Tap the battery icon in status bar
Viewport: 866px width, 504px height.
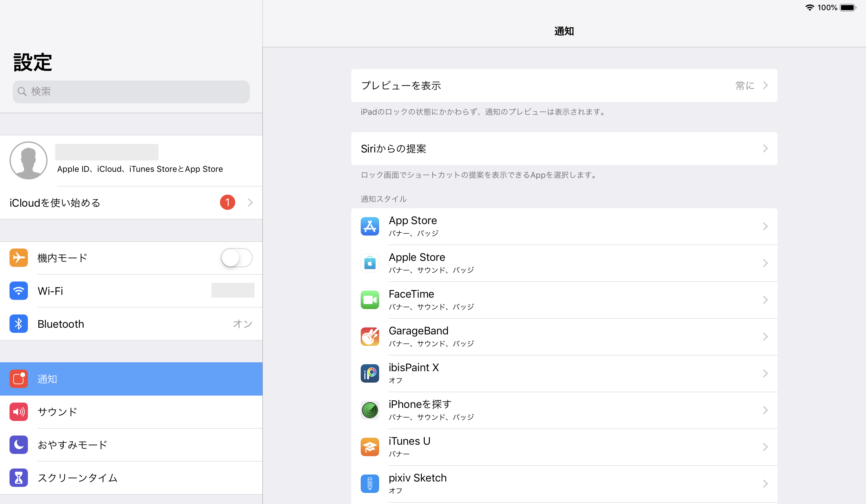(848, 8)
